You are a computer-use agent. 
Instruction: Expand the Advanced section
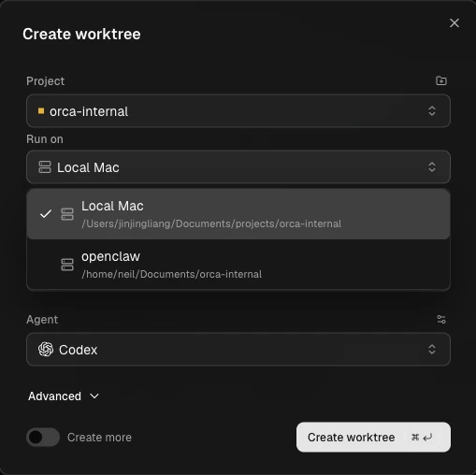tap(64, 396)
